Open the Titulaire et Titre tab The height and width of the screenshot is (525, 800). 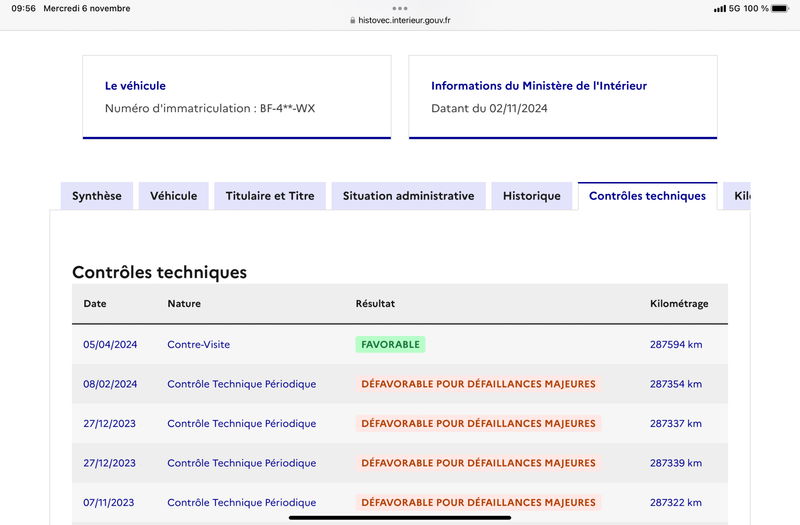(270, 196)
